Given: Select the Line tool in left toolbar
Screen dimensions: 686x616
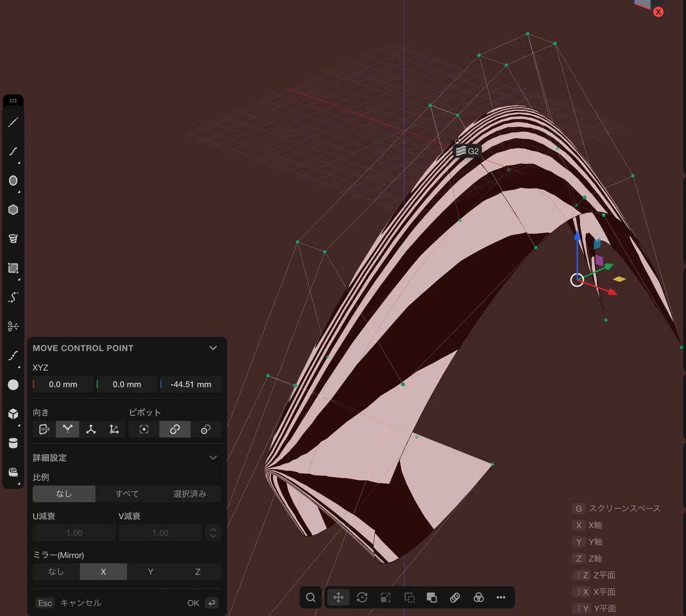Looking at the screenshot, I should (13, 122).
